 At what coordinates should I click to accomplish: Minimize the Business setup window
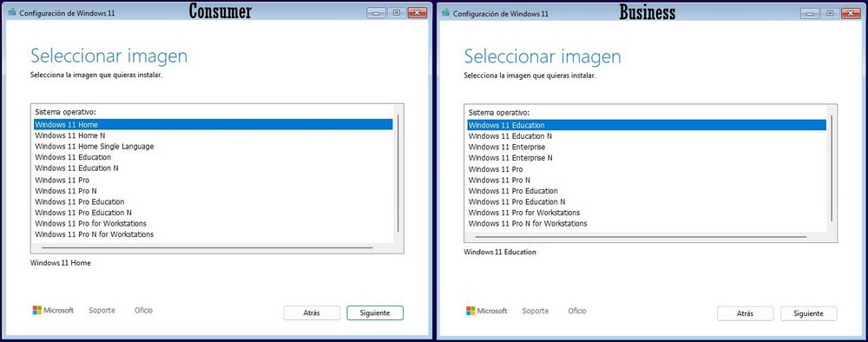click(809, 13)
